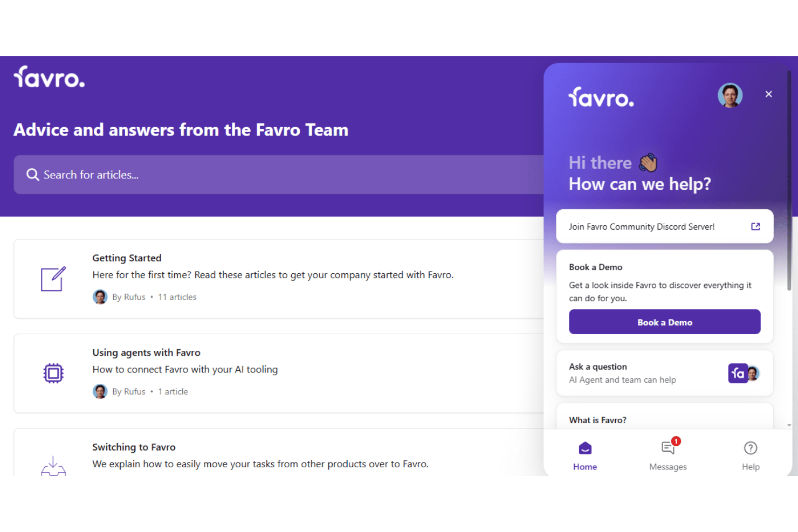Click the Home tab icon
The image size is (798, 532).
(x=585, y=448)
